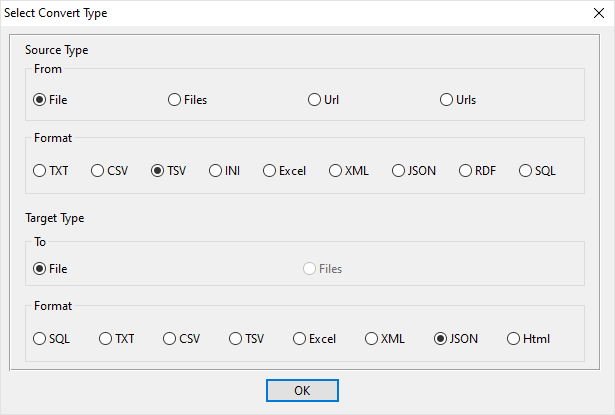Set target format to SQL
The height and width of the screenshot is (415, 615).
coord(40,339)
